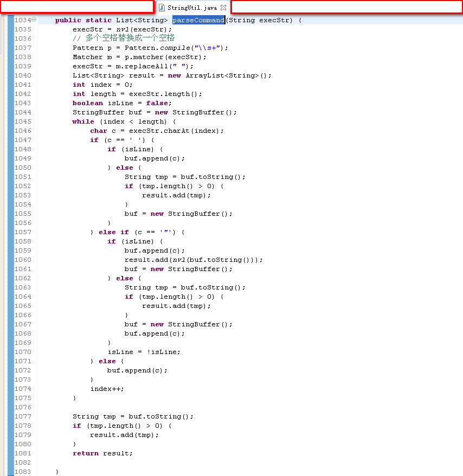The width and height of the screenshot is (463, 476).
Task: Click "buf.append(c);" on line 1049
Action: [155, 158]
